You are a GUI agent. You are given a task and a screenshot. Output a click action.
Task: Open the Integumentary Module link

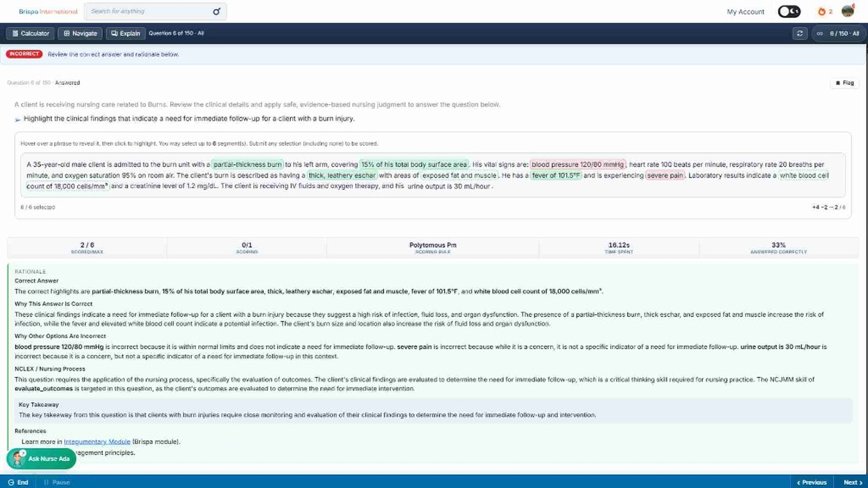97,442
